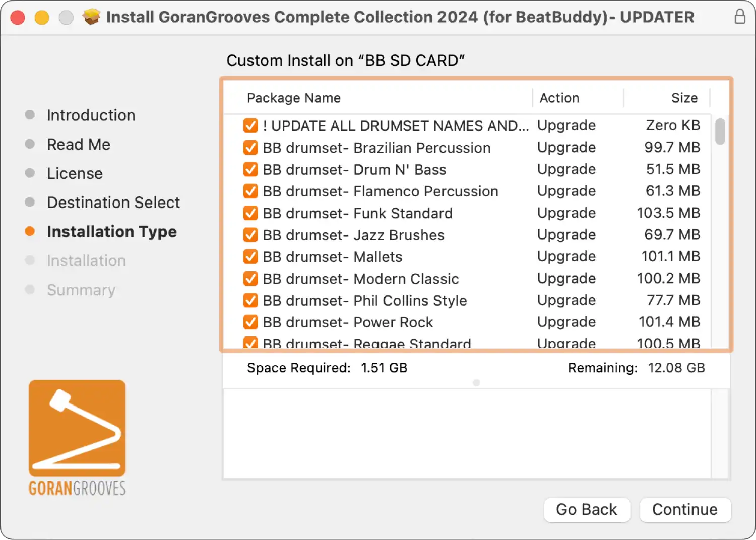
Task: Toggle the Brazilian Percussion drumset checkbox
Action: click(250, 148)
